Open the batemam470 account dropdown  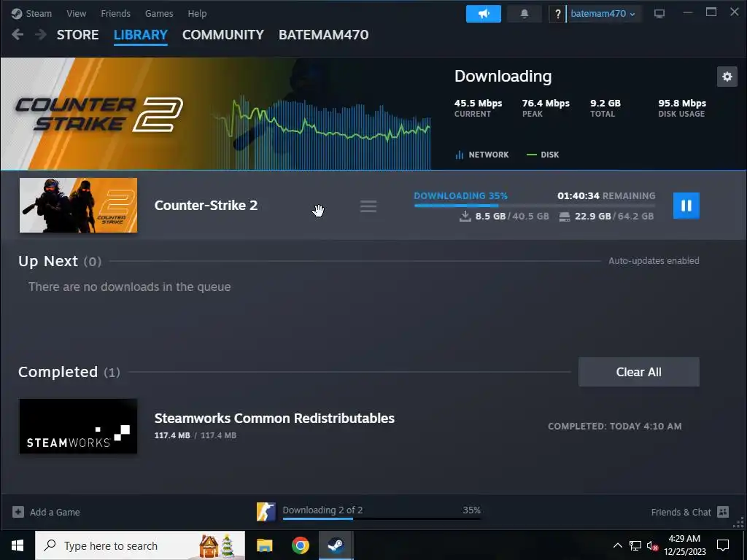click(x=603, y=14)
